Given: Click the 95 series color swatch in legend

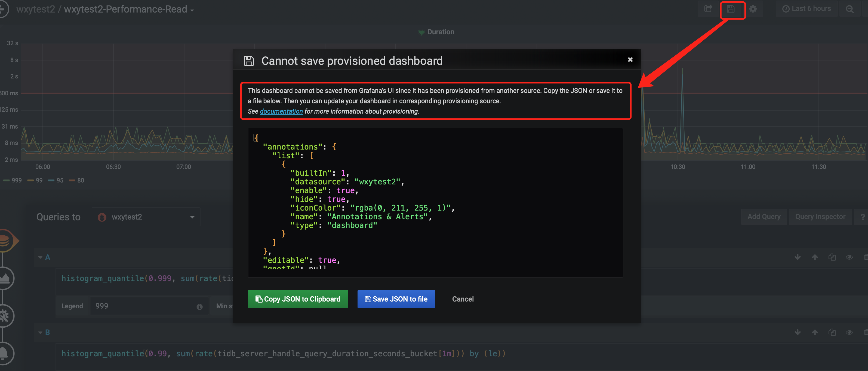Looking at the screenshot, I should click(51, 180).
